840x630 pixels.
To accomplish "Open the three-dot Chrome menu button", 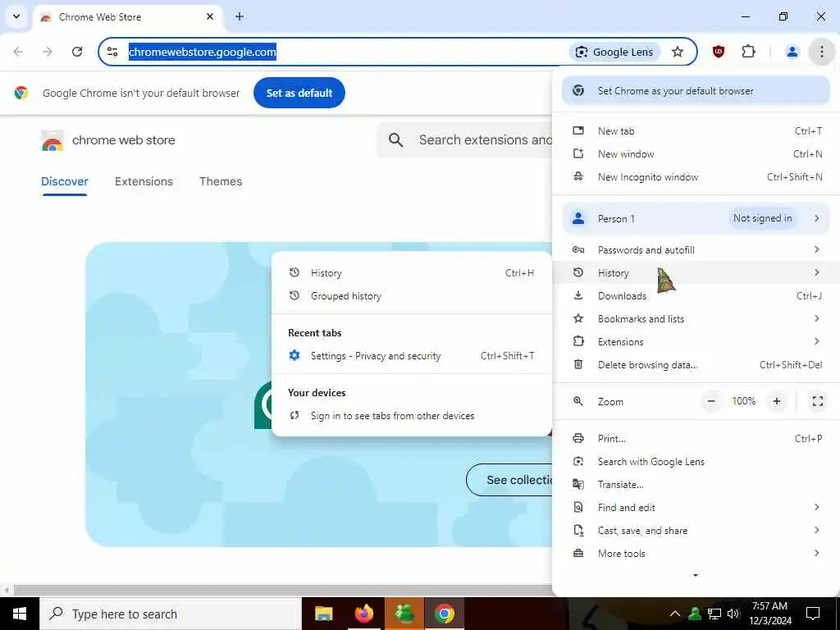I will click(821, 52).
